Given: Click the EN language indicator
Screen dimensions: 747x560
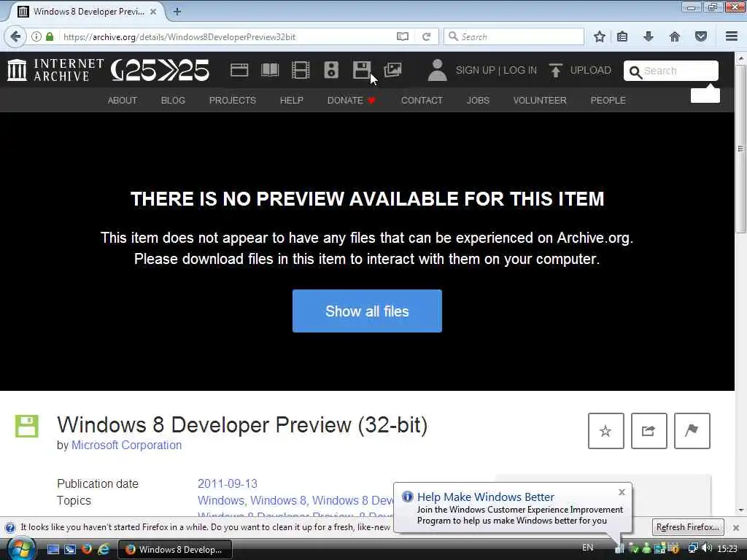Looking at the screenshot, I should coord(588,548).
